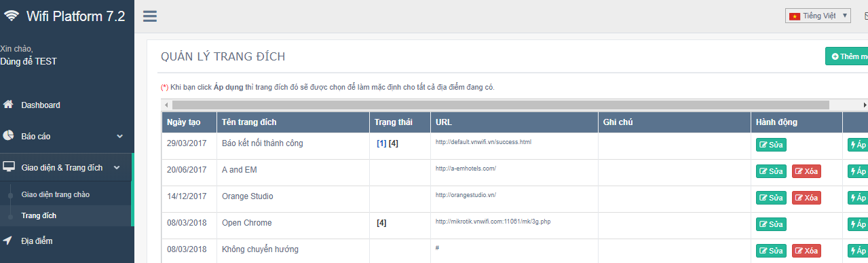Click the Sửa button for Open Chrome
The width and height of the screenshot is (868, 263).
[x=771, y=224]
